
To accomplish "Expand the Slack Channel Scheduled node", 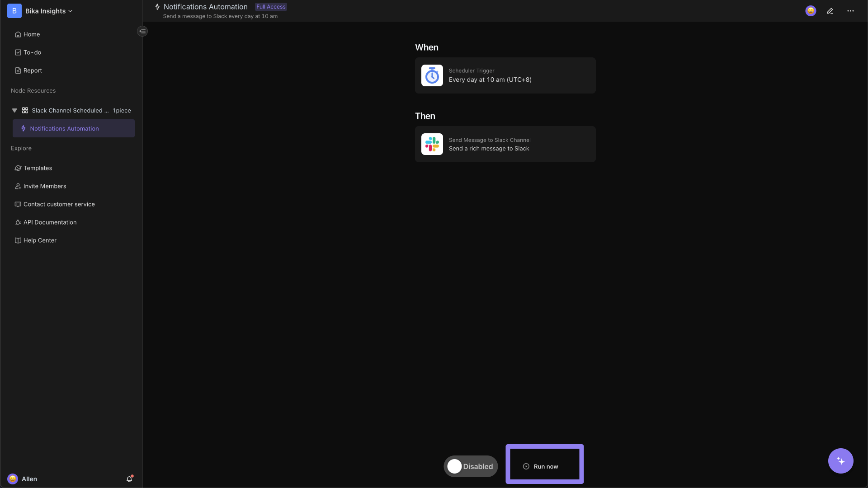I will pos(14,110).
